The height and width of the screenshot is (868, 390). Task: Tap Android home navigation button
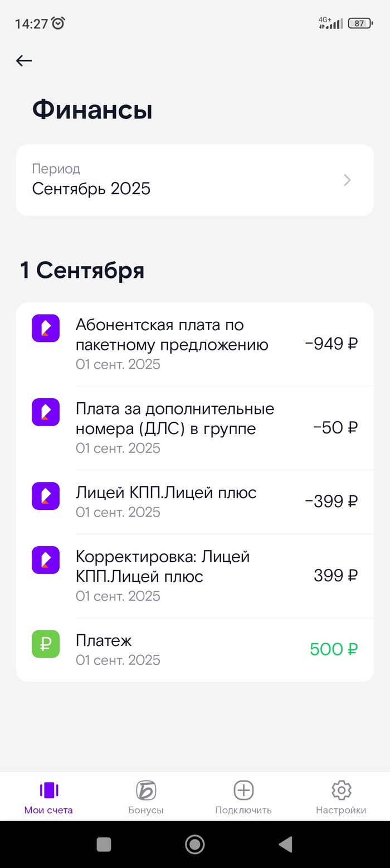click(194, 845)
